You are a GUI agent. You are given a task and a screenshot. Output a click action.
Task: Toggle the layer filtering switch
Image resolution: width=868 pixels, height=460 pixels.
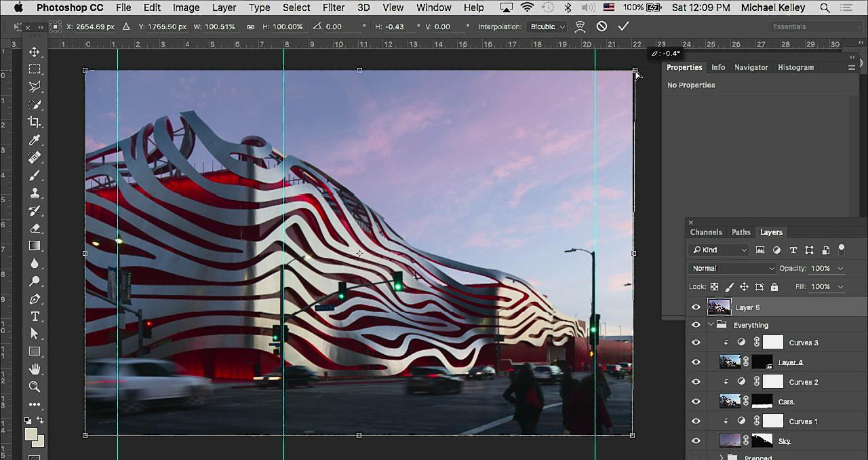(x=842, y=250)
